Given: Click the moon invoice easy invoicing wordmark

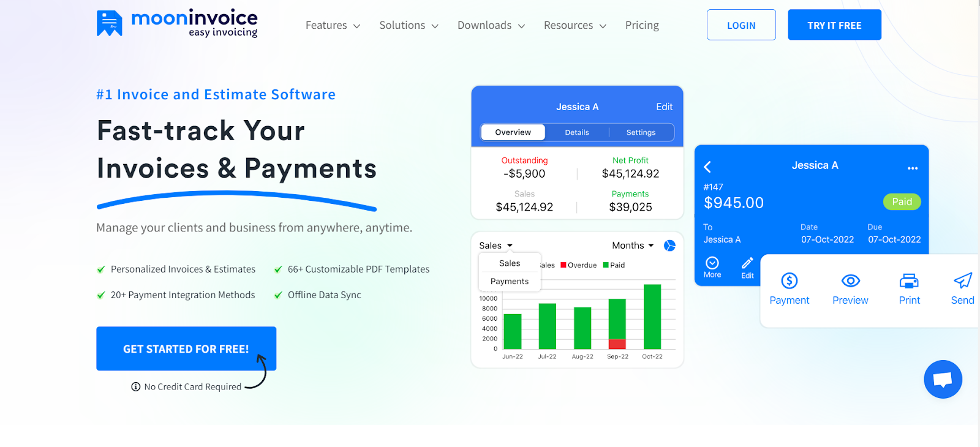Looking at the screenshot, I should click(194, 23).
